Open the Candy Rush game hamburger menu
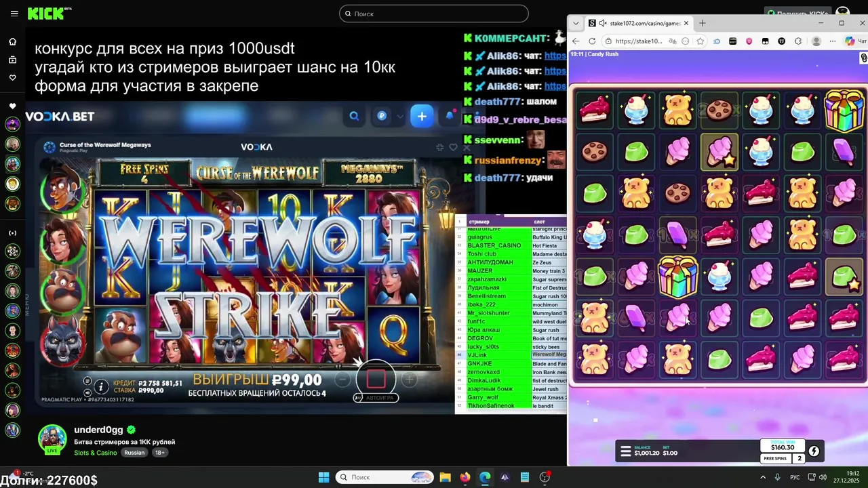The image size is (868, 488). point(625,451)
